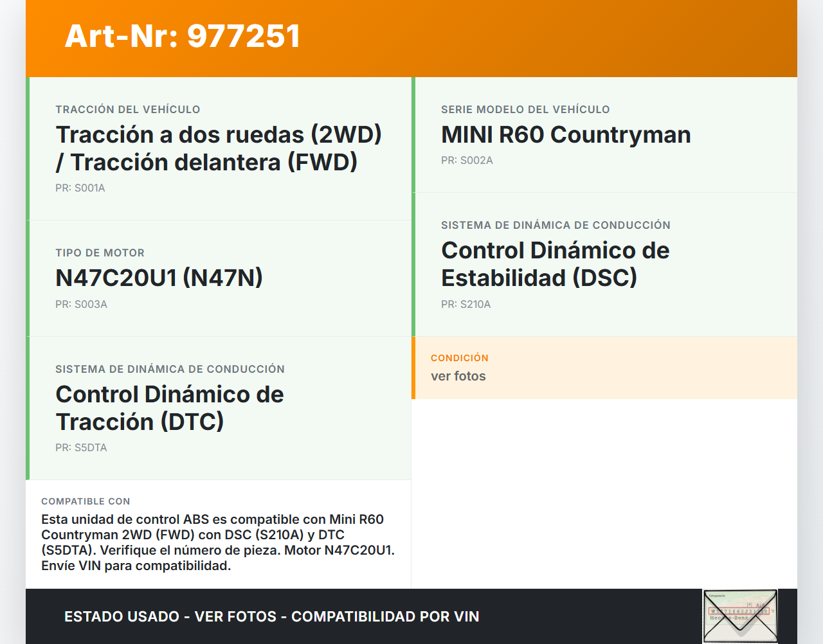This screenshot has width=823, height=644.
Task: Select the orange 'CONDICIÓN' label
Action: (460, 358)
